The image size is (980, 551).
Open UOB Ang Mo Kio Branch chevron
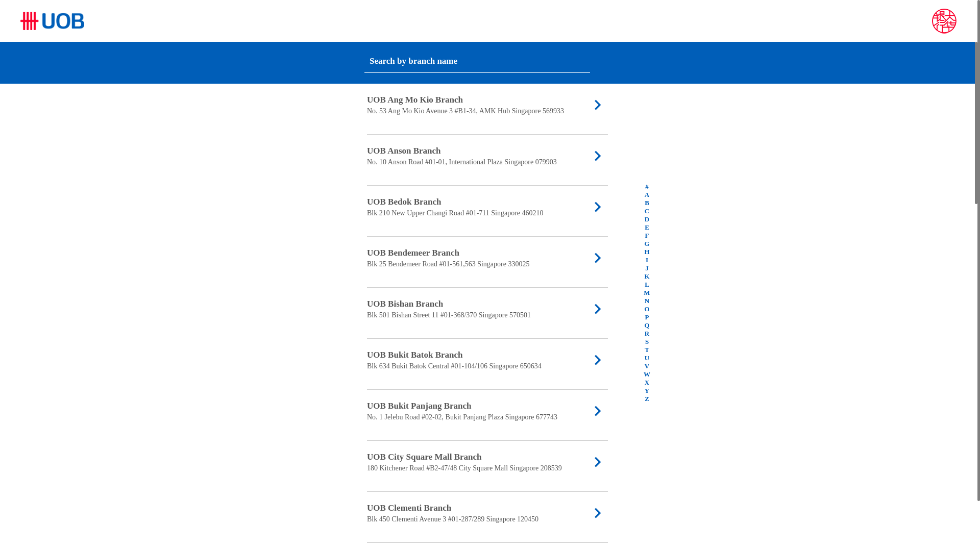598,105
